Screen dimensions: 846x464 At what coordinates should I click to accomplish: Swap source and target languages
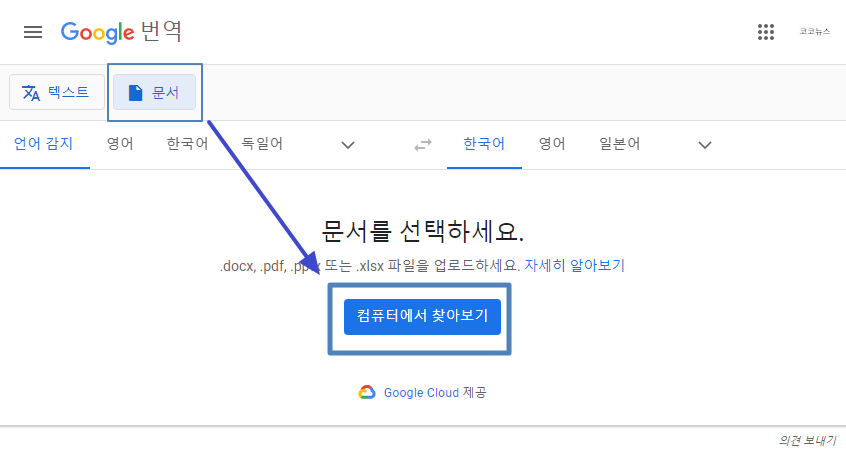423,145
